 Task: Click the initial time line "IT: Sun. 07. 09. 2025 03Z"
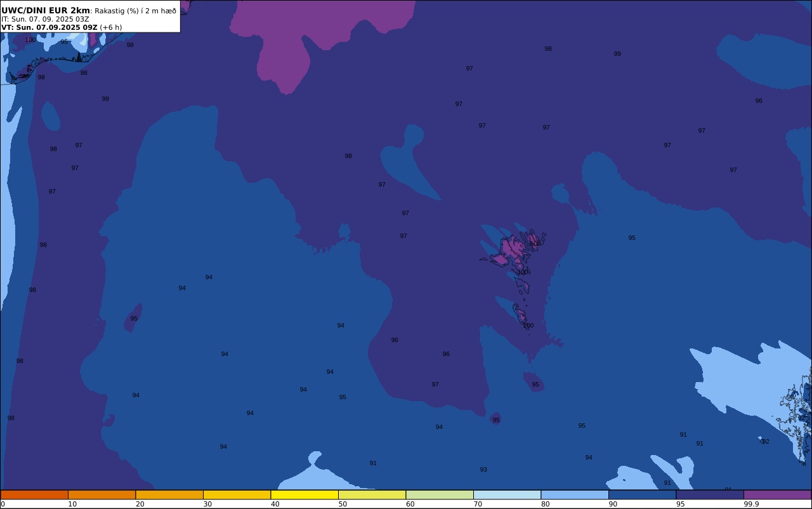coord(45,19)
